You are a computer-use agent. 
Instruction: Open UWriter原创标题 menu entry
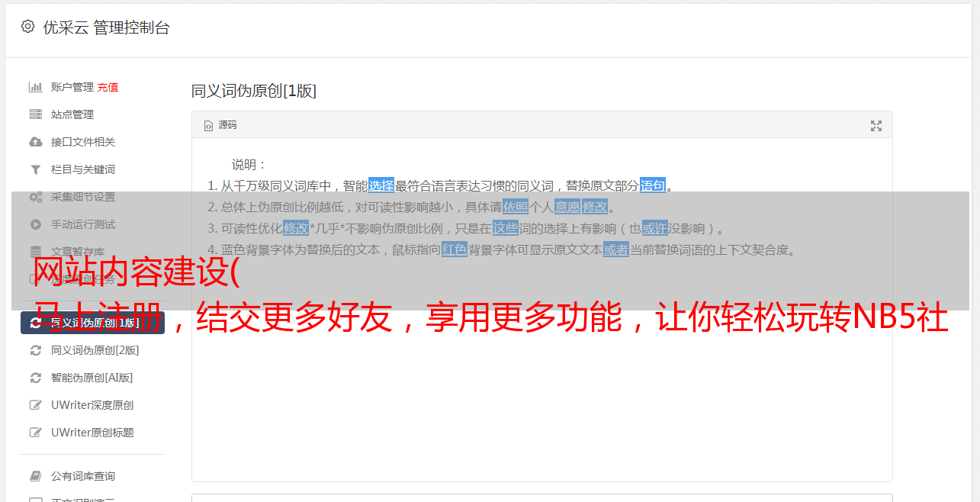pos(92,433)
